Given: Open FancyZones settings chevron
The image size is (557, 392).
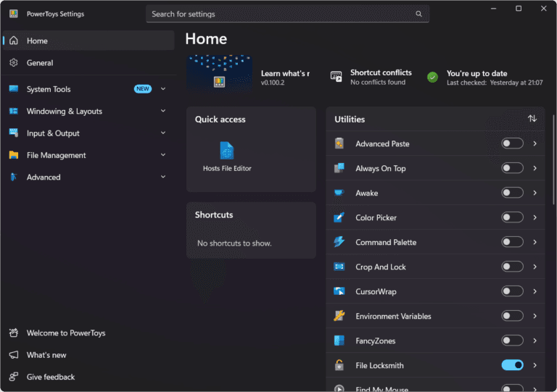Looking at the screenshot, I should pyautogui.click(x=535, y=341).
